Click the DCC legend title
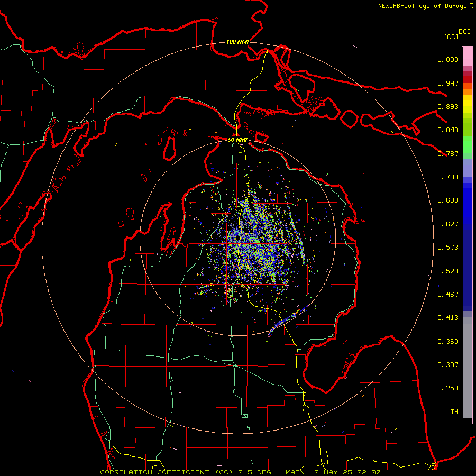This screenshot has width=476, height=476. tap(465, 32)
